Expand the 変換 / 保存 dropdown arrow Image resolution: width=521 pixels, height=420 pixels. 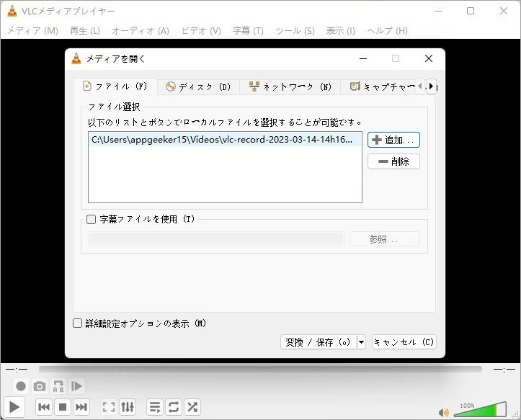361,342
